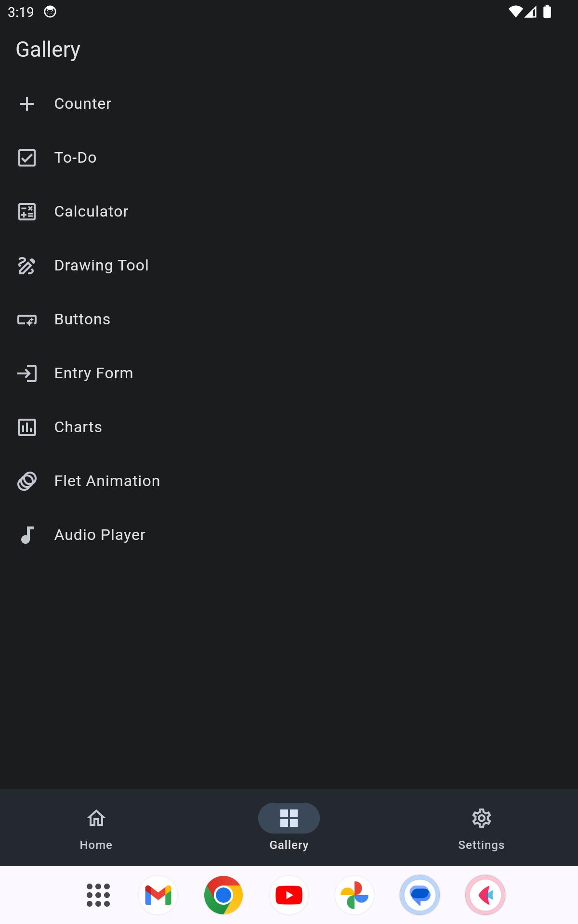Open Gmail from the taskbar
Screen dimensions: 578x924
[x=158, y=895]
